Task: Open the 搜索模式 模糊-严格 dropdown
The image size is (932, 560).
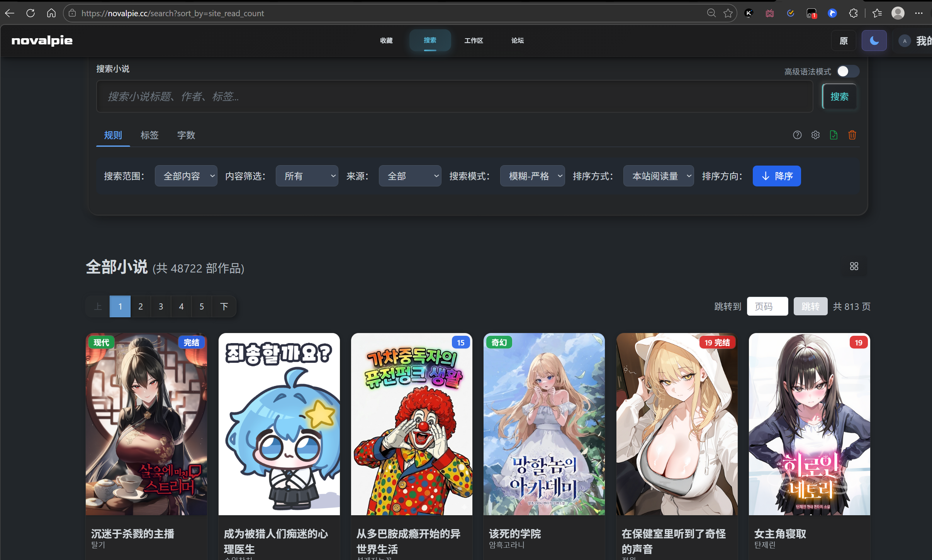Action: [x=532, y=176]
